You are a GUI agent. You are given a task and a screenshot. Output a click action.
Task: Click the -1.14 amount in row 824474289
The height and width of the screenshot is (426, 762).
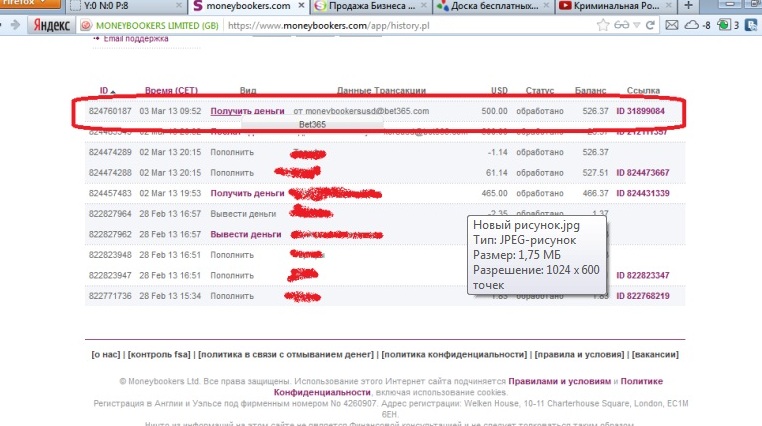coord(497,152)
